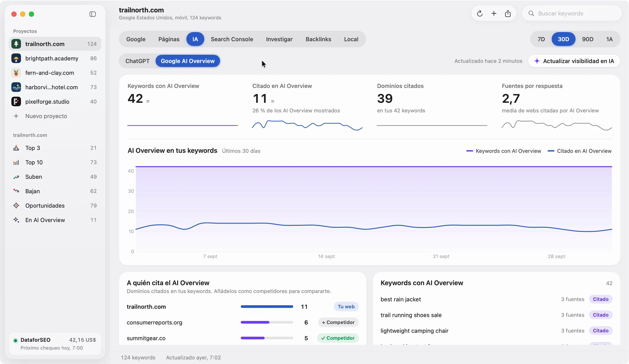The width and height of the screenshot is (629, 364).
Task: Click the search magnifier icon
Action: pos(531,13)
